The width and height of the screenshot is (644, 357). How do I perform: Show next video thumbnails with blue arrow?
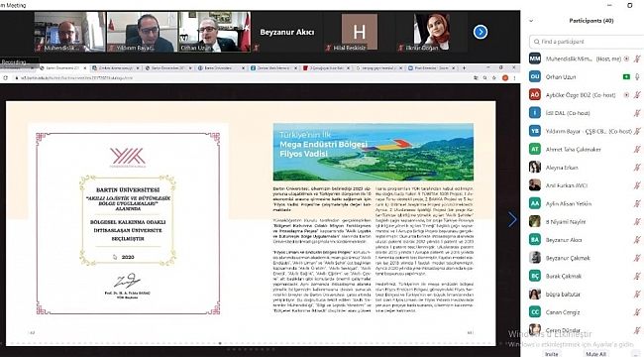click(x=481, y=32)
